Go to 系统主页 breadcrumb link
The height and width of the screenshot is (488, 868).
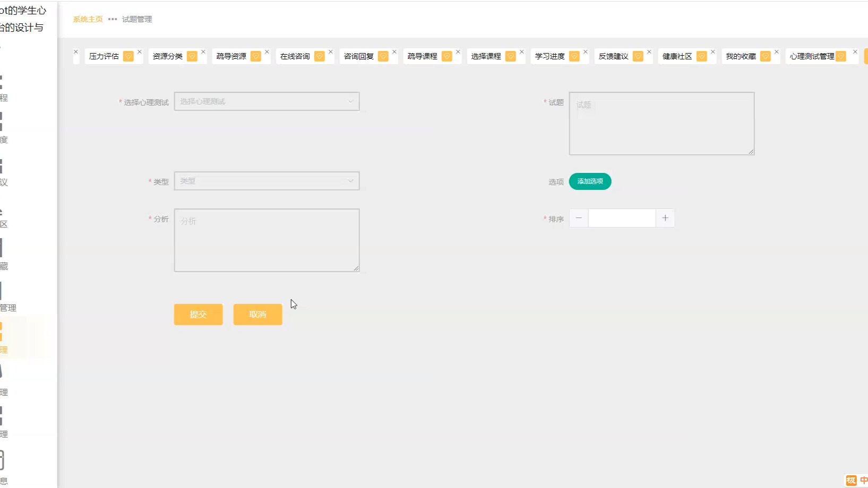(x=88, y=19)
